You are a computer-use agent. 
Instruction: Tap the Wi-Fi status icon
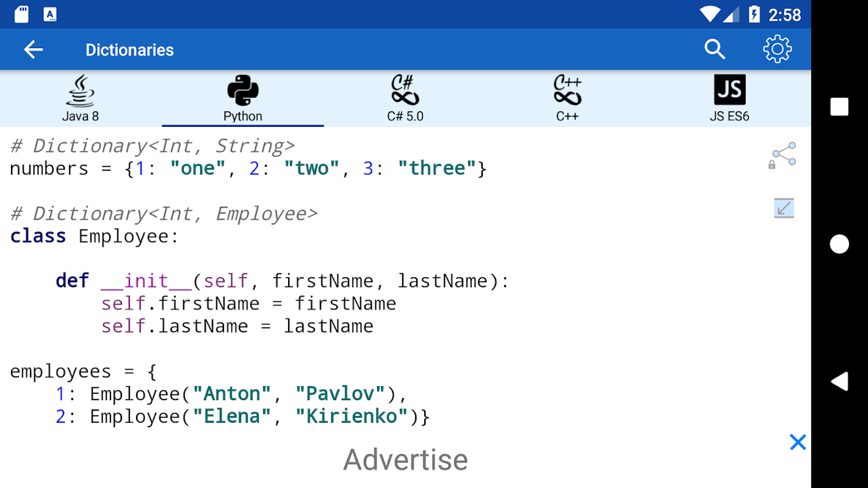coord(710,14)
